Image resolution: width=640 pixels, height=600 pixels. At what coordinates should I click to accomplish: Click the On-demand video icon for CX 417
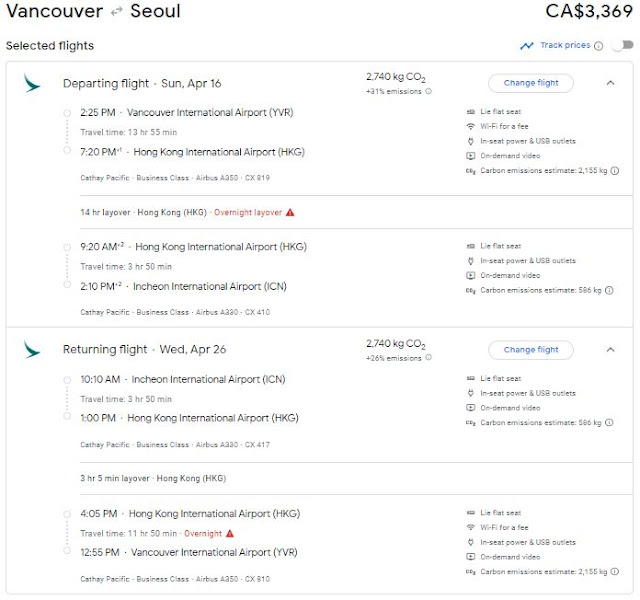(x=471, y=408)
